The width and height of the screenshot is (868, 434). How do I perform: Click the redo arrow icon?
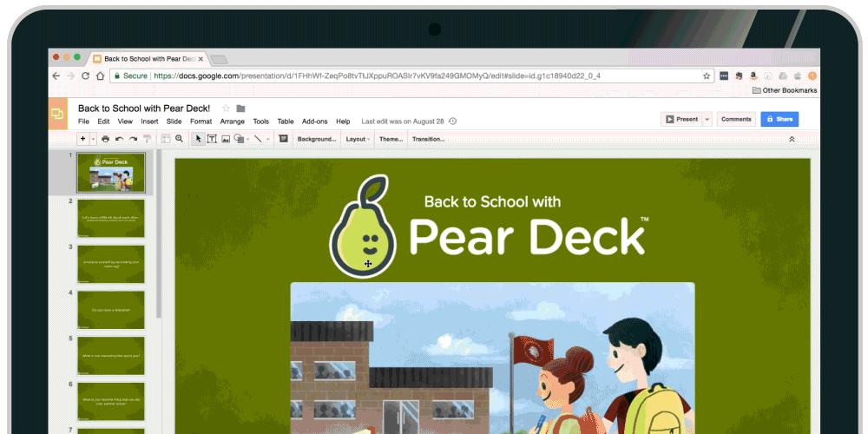[133, 139]
